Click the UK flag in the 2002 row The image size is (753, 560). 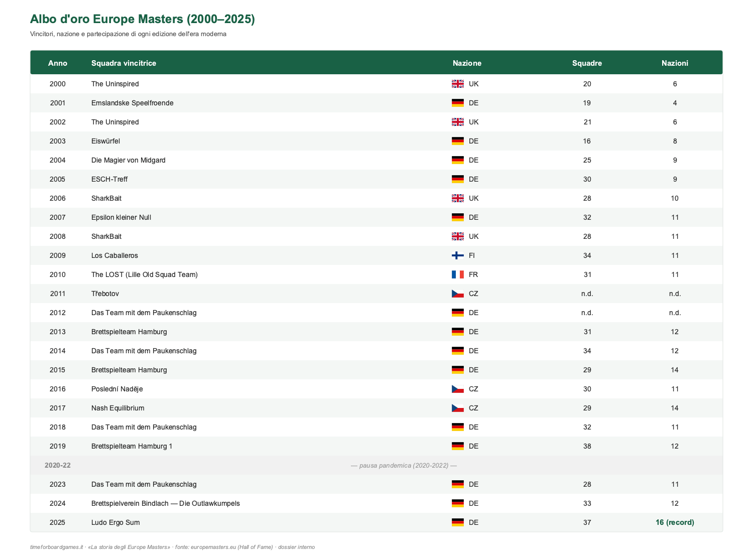point(457,122)
